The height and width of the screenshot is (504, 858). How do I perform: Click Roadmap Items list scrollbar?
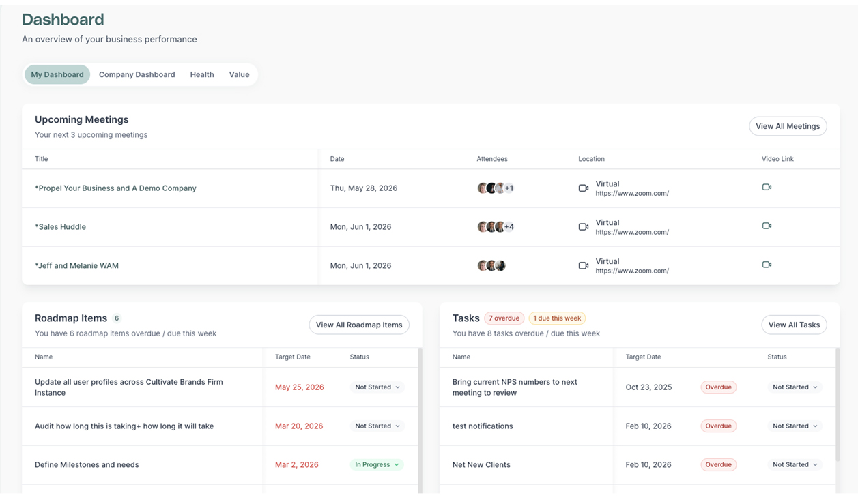pyautogui.click(x=420, y=420)
